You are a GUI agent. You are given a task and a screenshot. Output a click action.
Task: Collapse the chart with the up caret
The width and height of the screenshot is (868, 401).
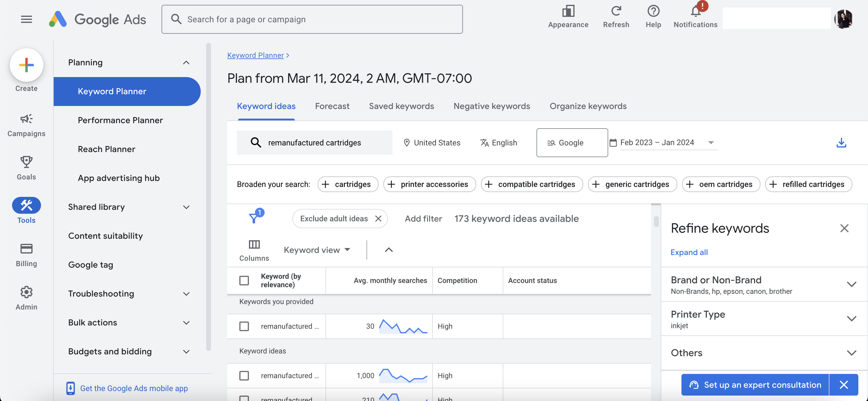click(388, 250)
